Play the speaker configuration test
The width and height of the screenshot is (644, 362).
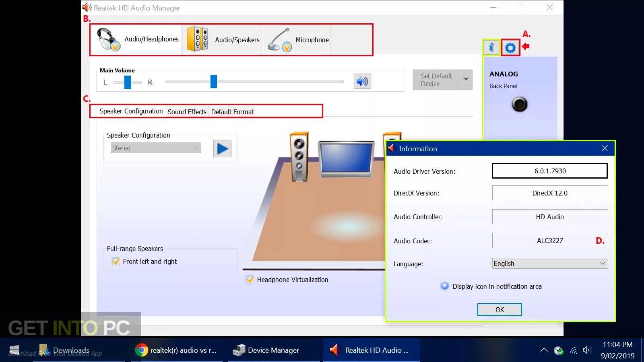click(x=222, y=148)
